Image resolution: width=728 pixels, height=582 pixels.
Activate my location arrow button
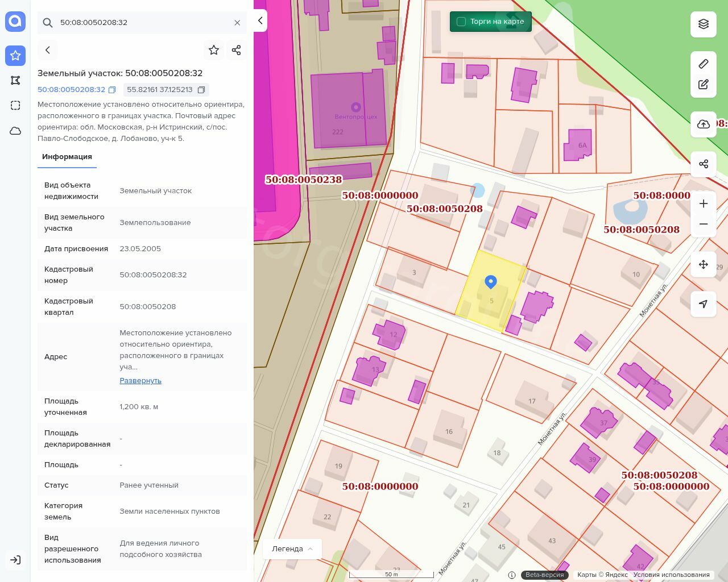coord(704,304)
